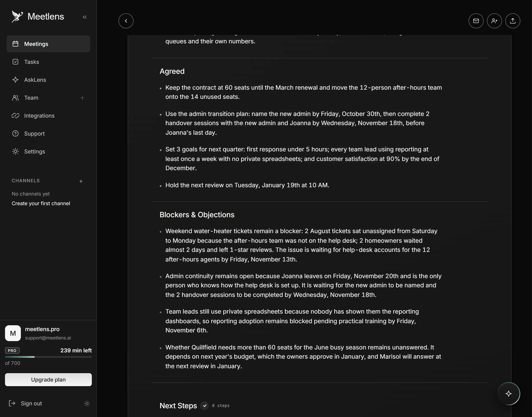Click Create your first channel link

coord(41,203)
